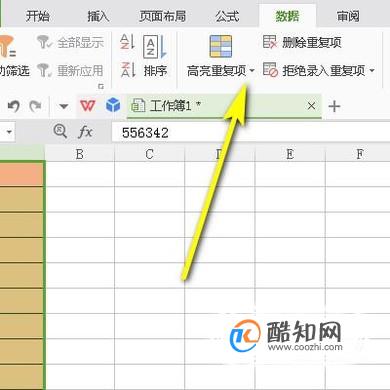The width and height of the screenshot is (390, 390).
Task: Click the 高亮重复项 highlight duplicates icon
Action: [221, 46]
